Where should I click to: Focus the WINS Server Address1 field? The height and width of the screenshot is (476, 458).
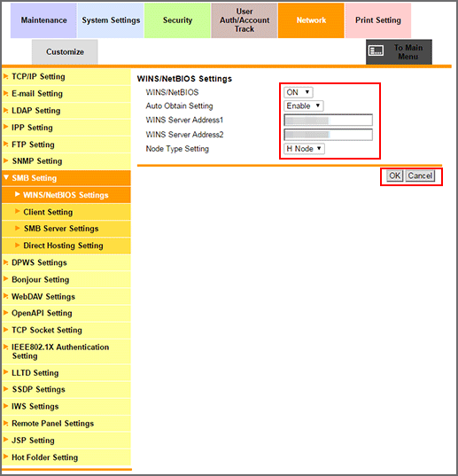[x=328, y=120]
